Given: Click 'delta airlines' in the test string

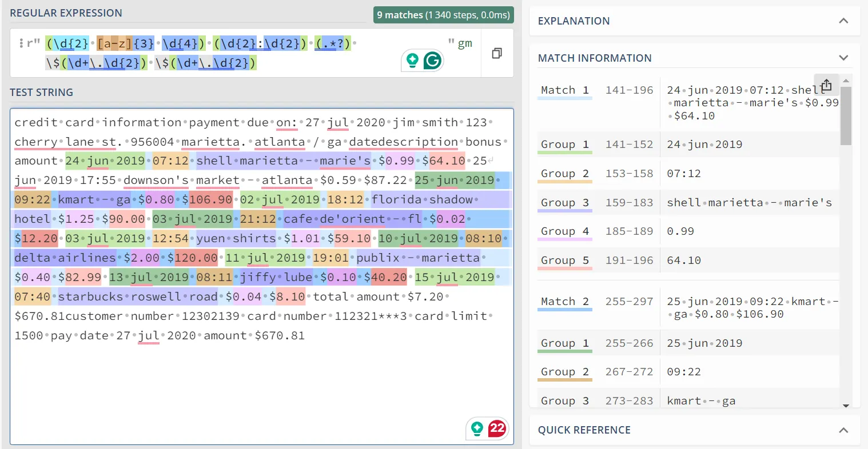Looking at the screenshot, I should 65,258.
